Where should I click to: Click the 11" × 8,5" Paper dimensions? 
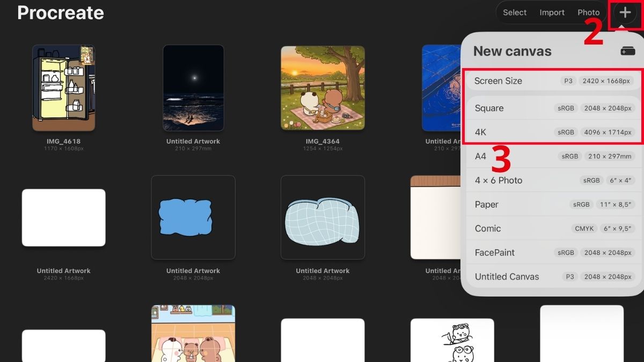pos(615,204)
